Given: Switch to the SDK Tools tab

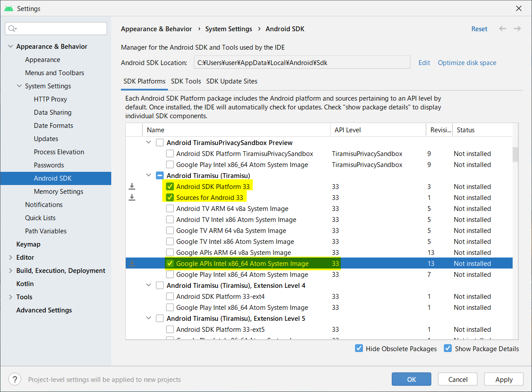Looking at the screenshot, I should 186,81.
